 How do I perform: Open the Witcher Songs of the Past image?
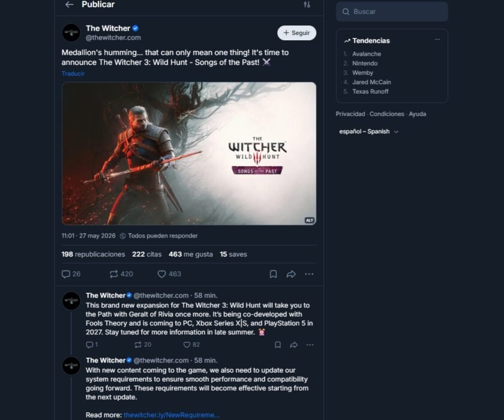click(189, 153)
